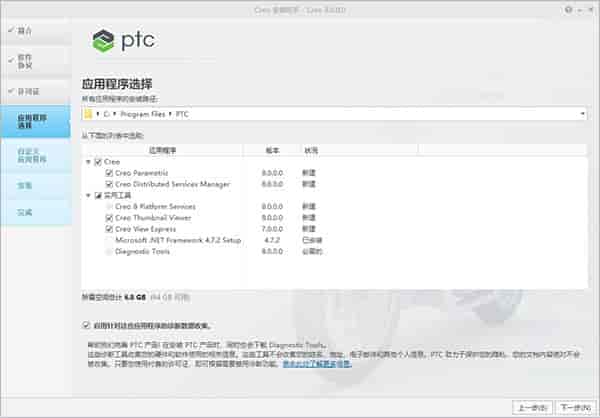Screen dimensions: 600x418
Task: Click the 应用程序选择 page heading
Action: click(117, 84)
